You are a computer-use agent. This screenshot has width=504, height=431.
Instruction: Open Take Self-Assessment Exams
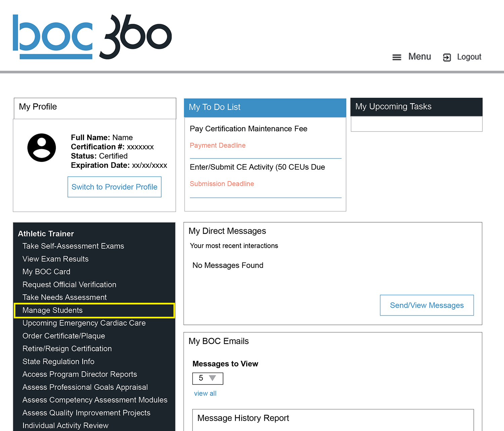click(73, 246)
